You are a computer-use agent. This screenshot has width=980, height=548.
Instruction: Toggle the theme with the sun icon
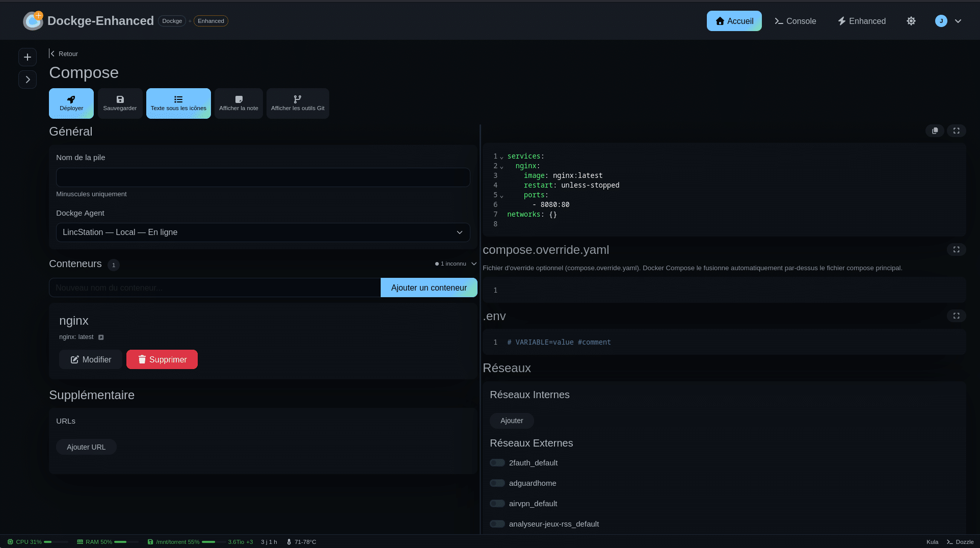[911, 21]
